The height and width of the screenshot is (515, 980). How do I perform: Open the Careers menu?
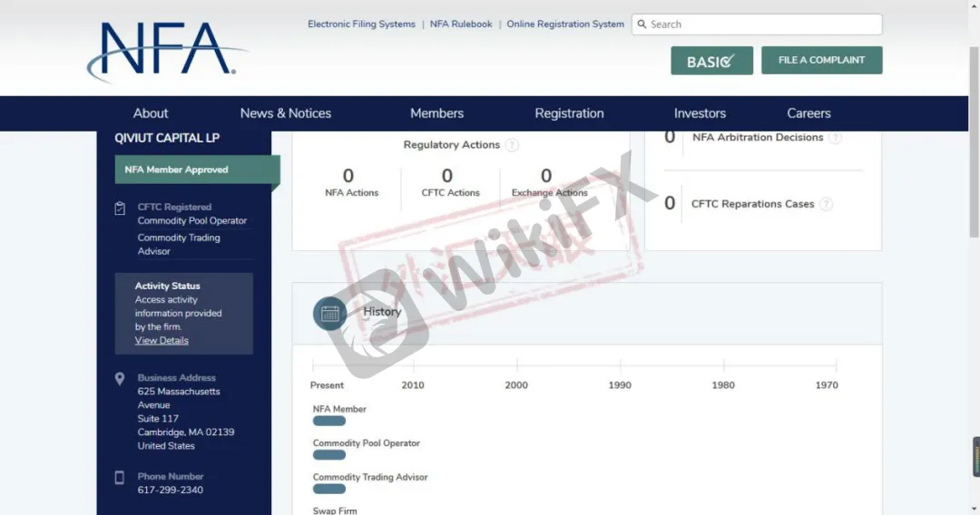click(808, 113)
